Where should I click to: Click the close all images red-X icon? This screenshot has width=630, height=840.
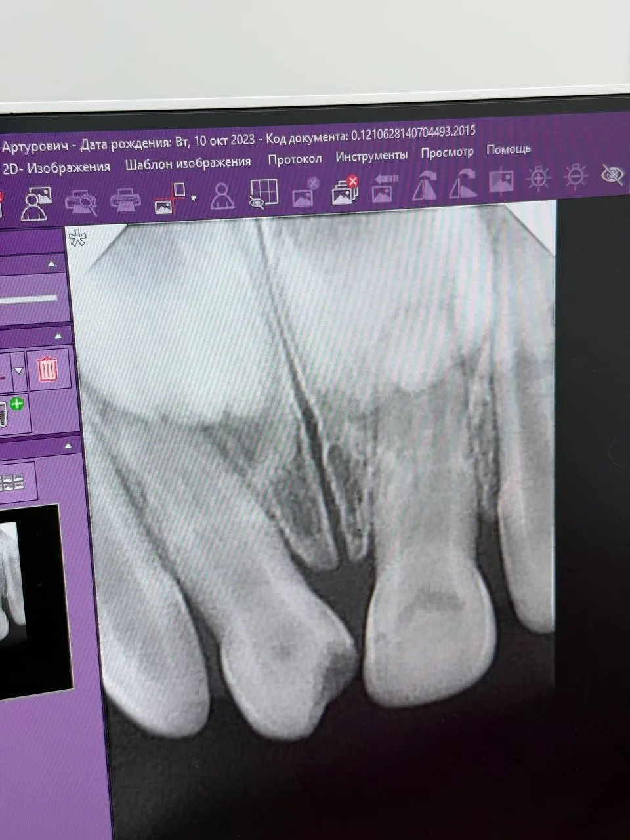(345, 190)
